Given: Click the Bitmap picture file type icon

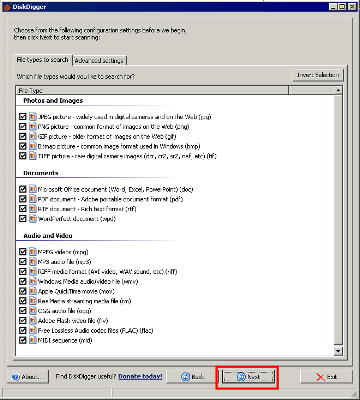Looking at the screenshot, I should 32,146.
